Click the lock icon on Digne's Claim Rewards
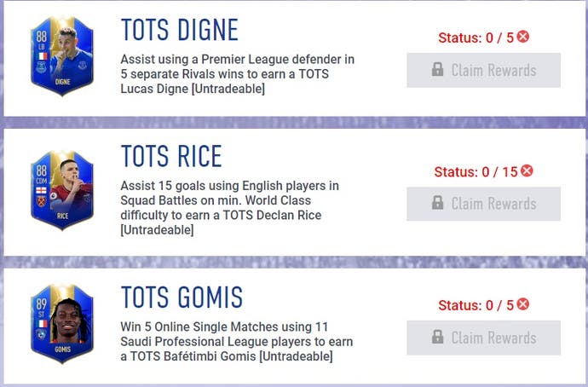588x387 pixels. point(437,69)
